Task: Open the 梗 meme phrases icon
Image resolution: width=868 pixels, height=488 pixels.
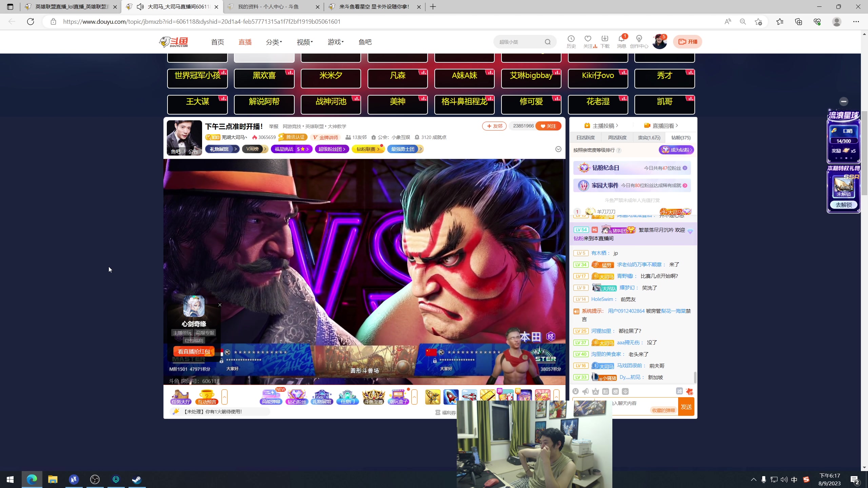Action: point(615,391)
